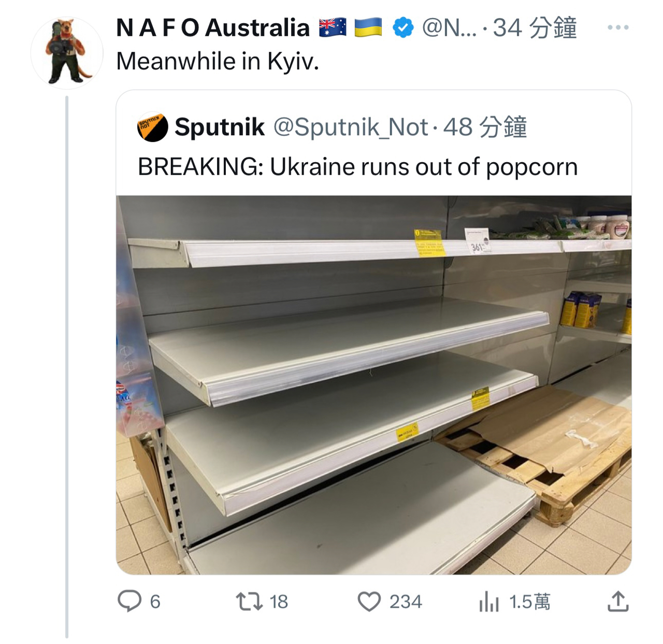Click the 48 minutes timestamp on quoted tweet
The image size is (663, 644).
(x=485, y=127)
